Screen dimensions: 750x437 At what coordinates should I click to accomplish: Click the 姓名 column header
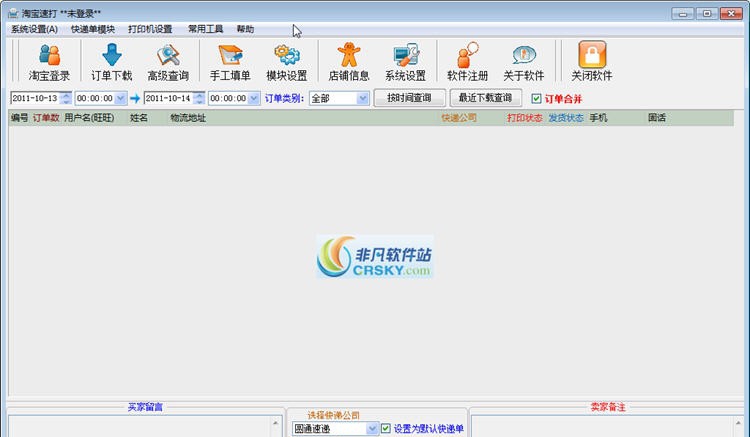point(139,118)
